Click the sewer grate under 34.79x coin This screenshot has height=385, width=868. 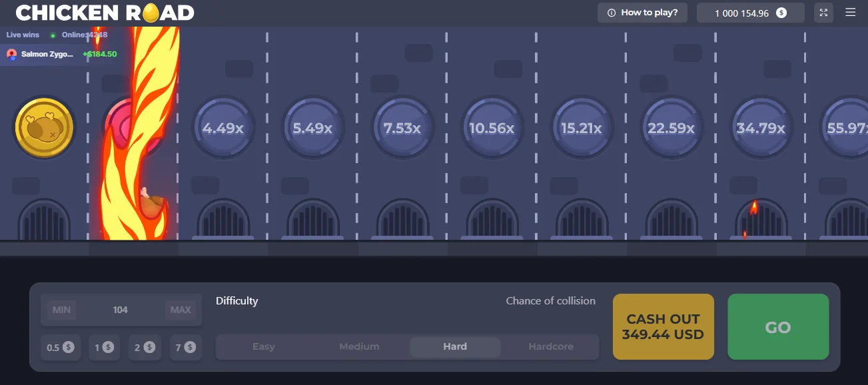[x=761, y=219]
